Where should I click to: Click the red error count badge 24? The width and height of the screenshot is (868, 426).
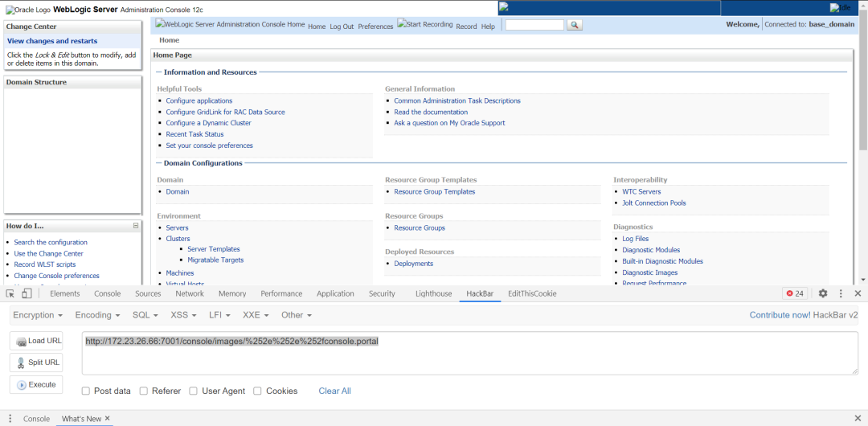pyautogui.click(x=794, y=293)
